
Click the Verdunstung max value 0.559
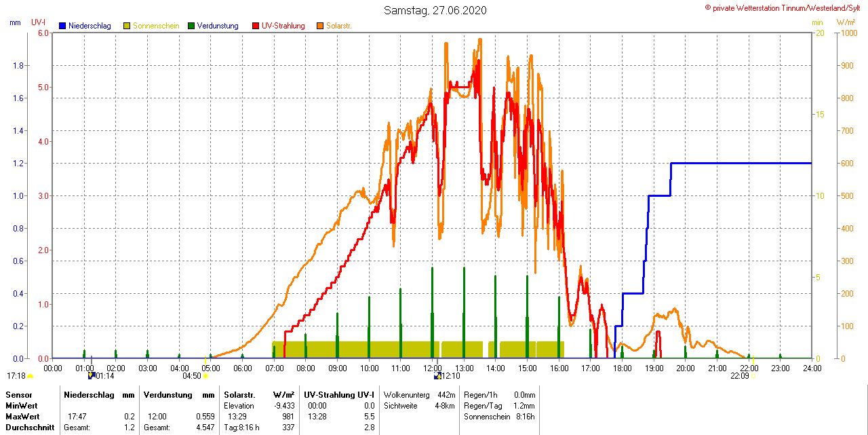[x=206, y=417]
